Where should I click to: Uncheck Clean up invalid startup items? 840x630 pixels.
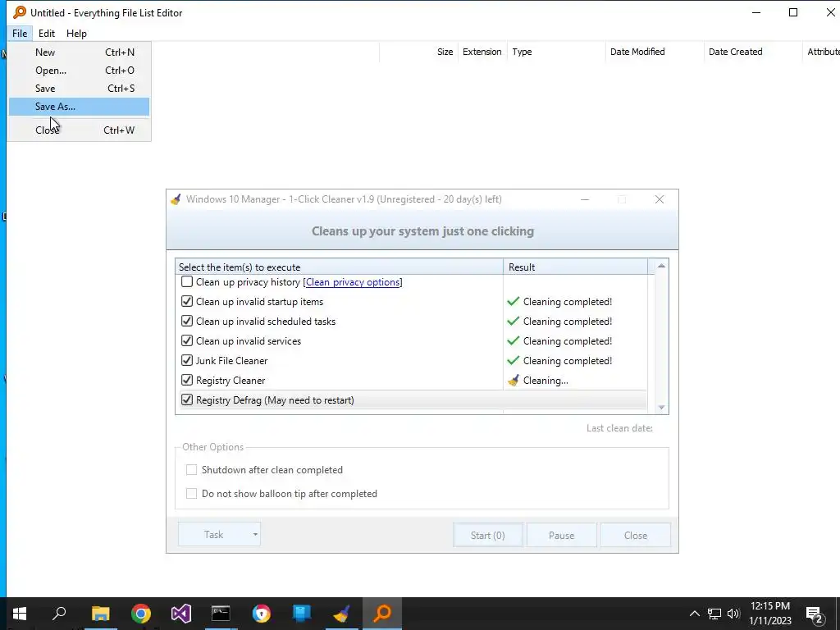187,302
